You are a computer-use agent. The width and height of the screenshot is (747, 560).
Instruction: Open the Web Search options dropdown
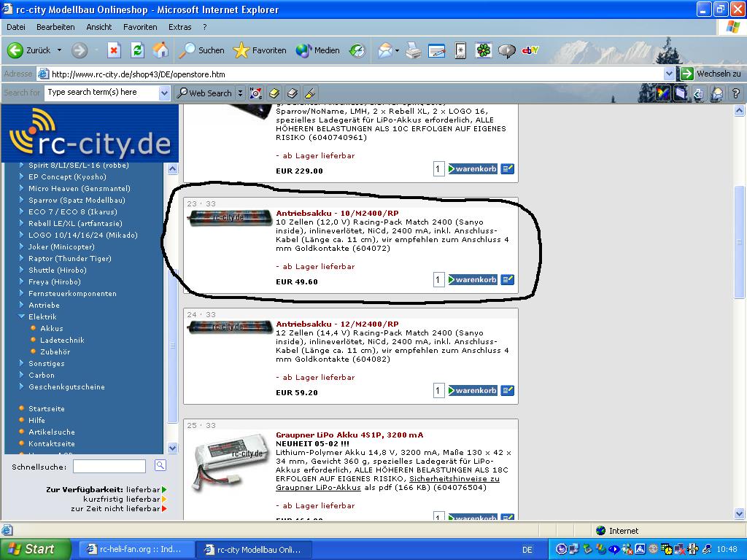click(x=240, y=93)
